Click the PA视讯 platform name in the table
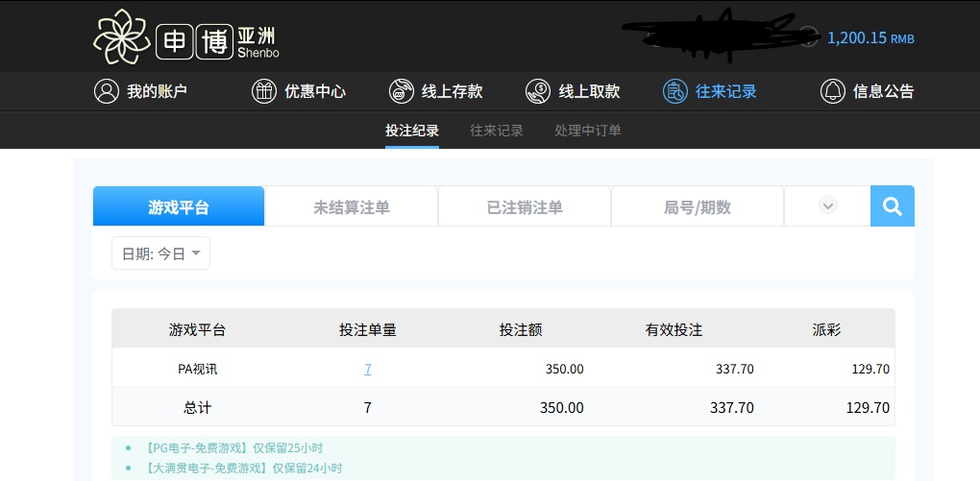The height and width of the screenshot is (481, 980). point(197,369)
